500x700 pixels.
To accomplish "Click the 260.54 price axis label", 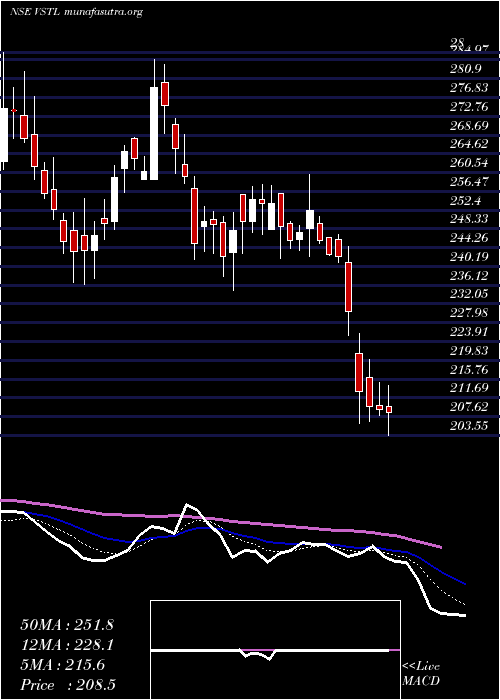I will pos(469,163).
